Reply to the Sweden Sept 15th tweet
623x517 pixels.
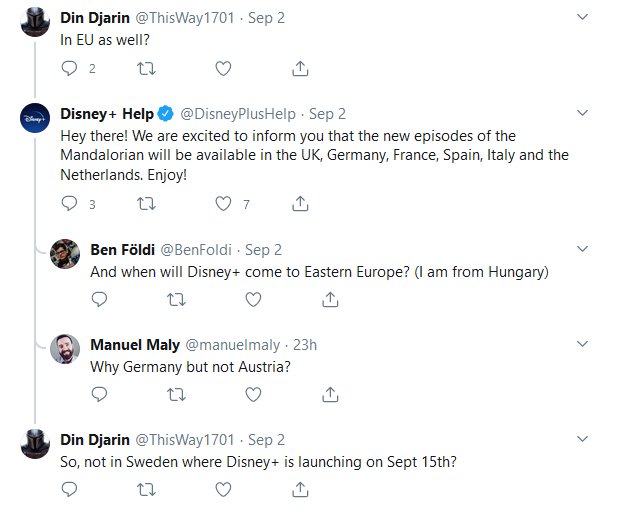coord(69,489)
